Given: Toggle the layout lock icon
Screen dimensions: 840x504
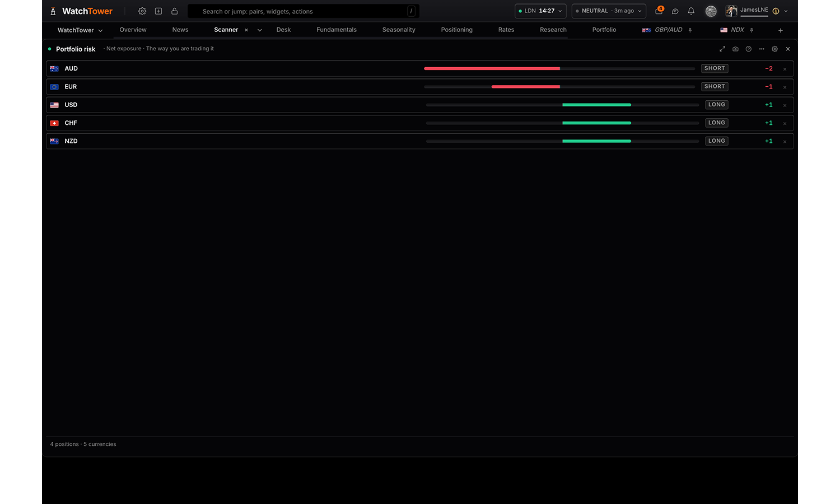Looking at the screenshot, I should point(175,11).
